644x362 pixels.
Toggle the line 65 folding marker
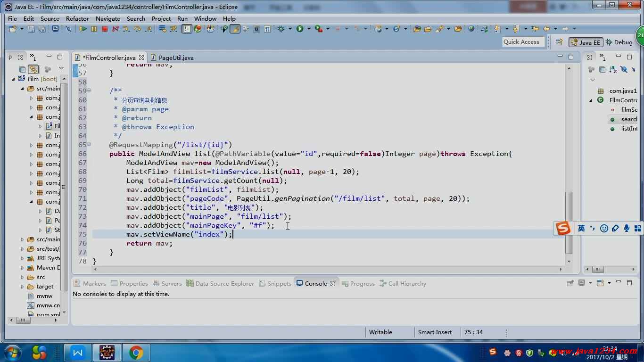click(x=89, y=145)
